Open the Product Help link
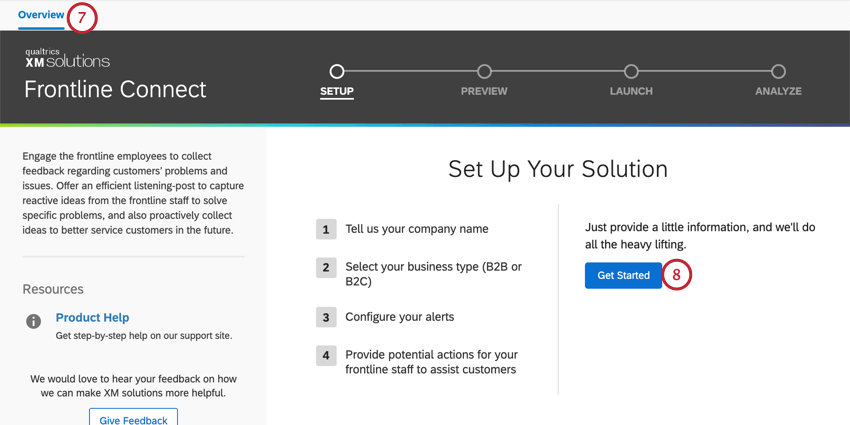850x425 pixels. pos(92,317)
